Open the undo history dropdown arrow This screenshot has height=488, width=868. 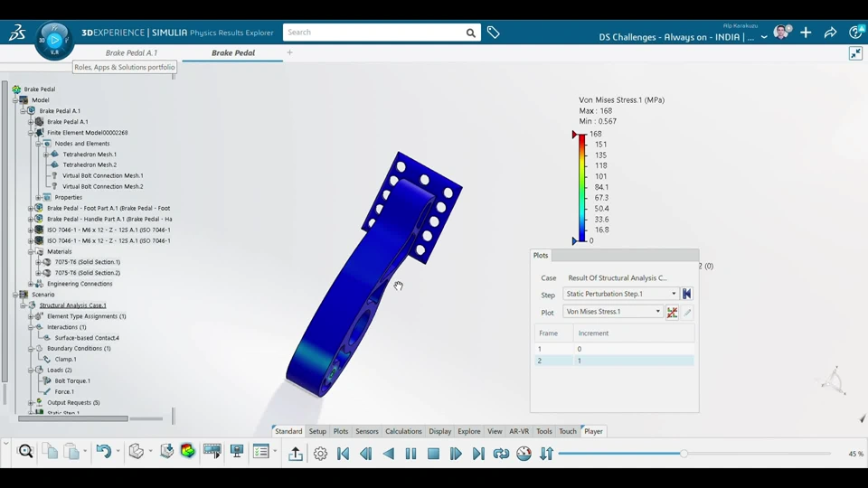(x=118, y=452)
